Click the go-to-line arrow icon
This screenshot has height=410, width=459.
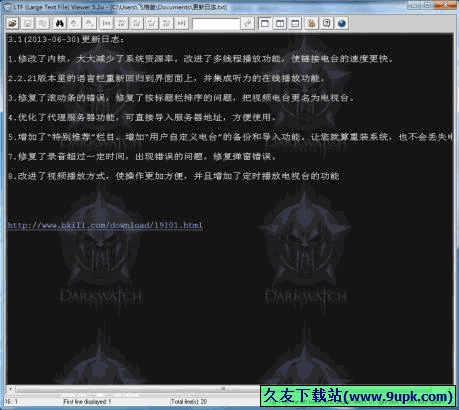248,23
